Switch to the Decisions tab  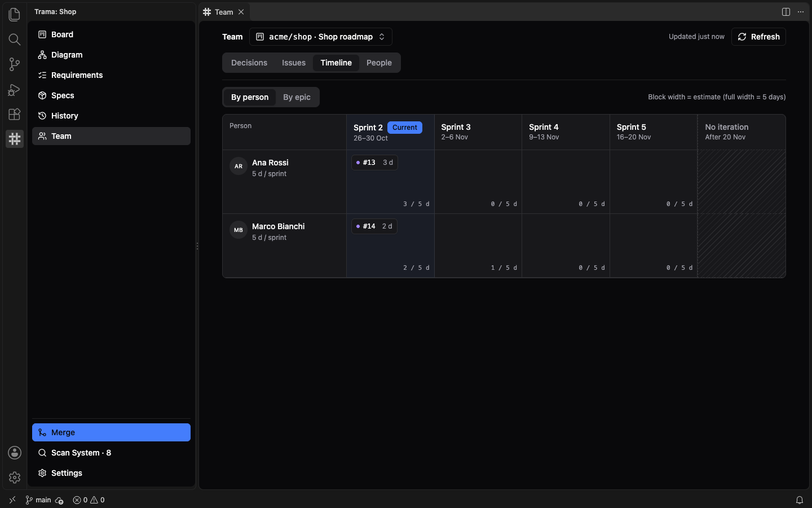(249, 63)
